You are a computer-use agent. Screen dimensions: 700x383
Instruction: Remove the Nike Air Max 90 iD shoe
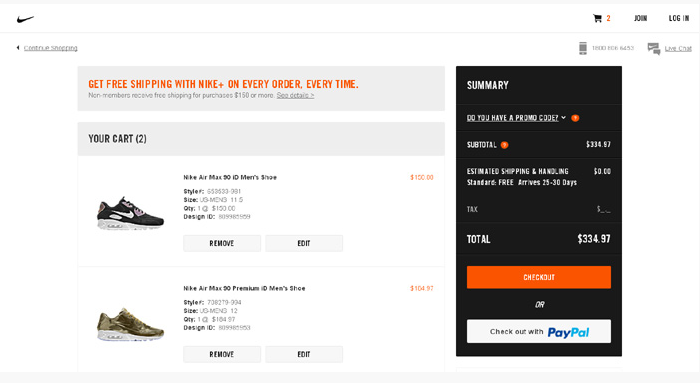(x=222, y=243)
